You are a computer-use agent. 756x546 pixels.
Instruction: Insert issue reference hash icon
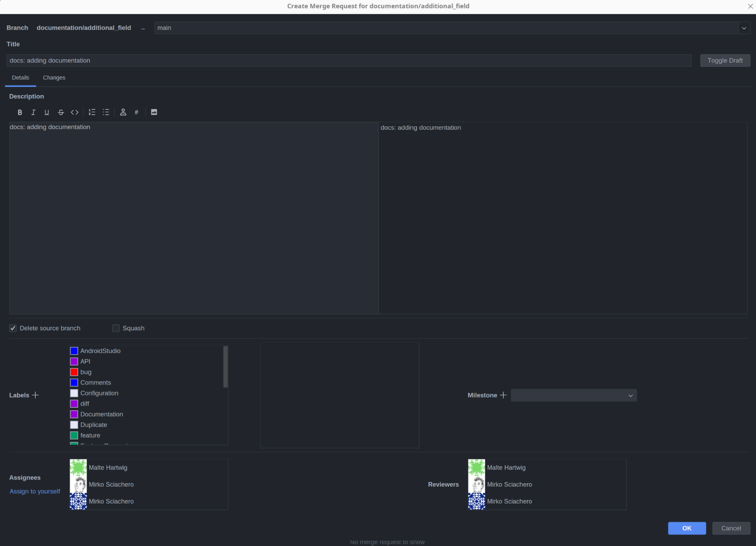tap(136, 112)
